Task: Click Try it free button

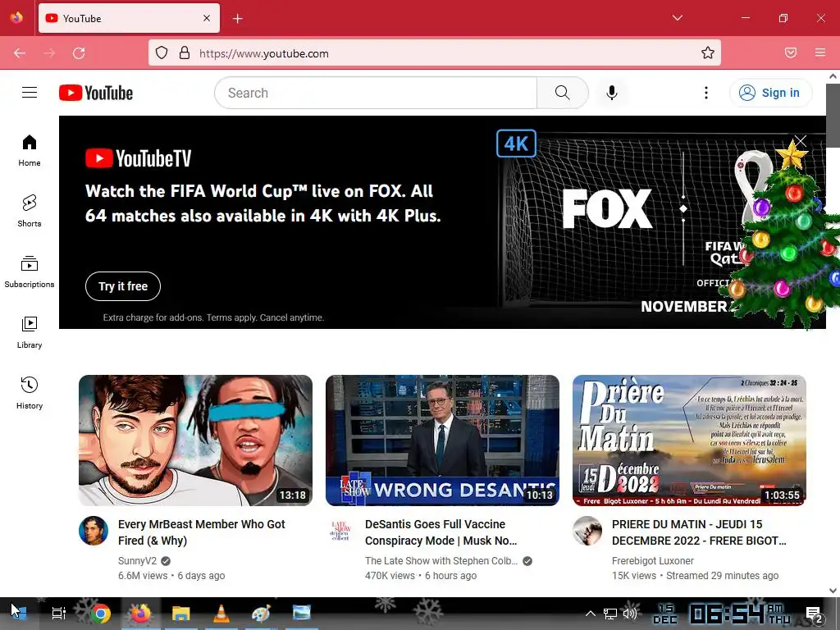Action: pos(123,286)
